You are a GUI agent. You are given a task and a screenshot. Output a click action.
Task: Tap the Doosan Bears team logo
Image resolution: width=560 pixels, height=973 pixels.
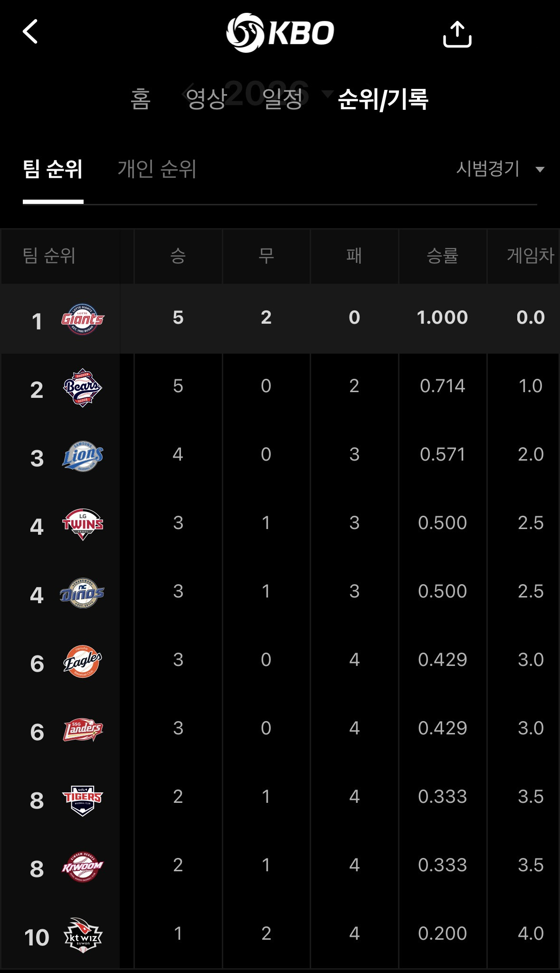[83, 387]
